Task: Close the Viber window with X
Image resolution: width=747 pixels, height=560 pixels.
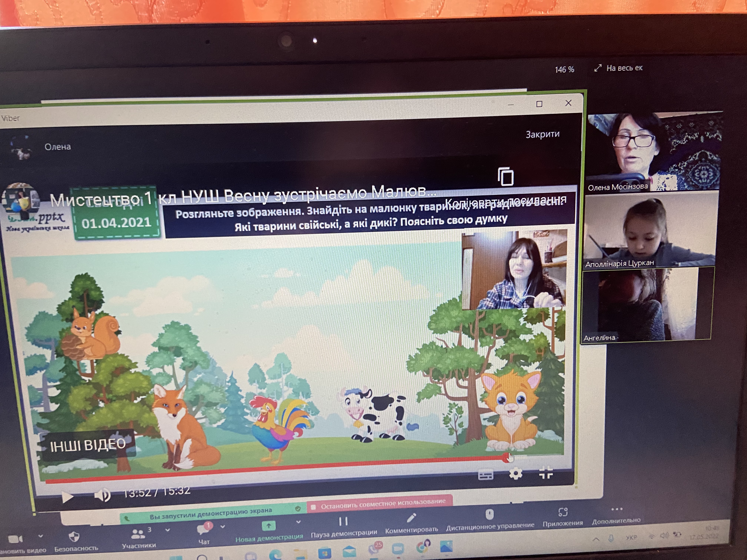Action: pyautogui.click(x=568, y=103)
